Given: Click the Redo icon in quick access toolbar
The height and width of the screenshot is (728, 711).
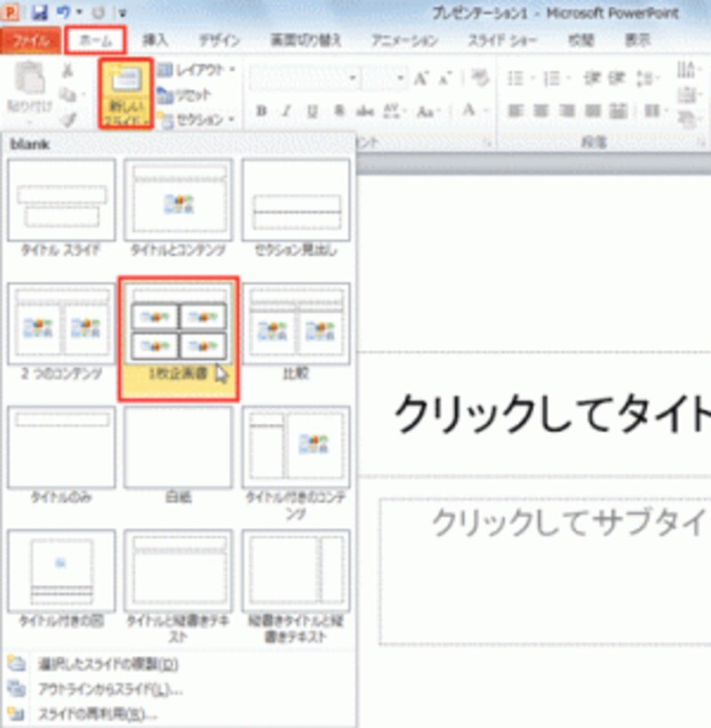Looking at the screenshot, I should [98, 12].
